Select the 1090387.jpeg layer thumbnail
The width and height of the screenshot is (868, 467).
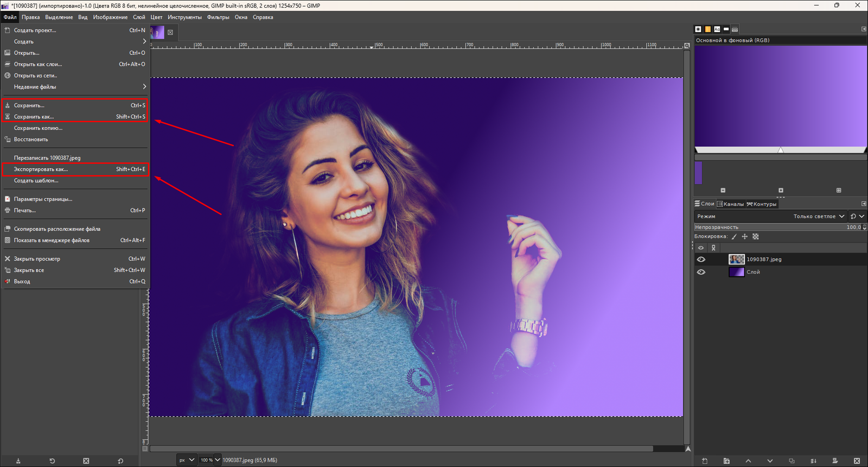tap(737, 260)
